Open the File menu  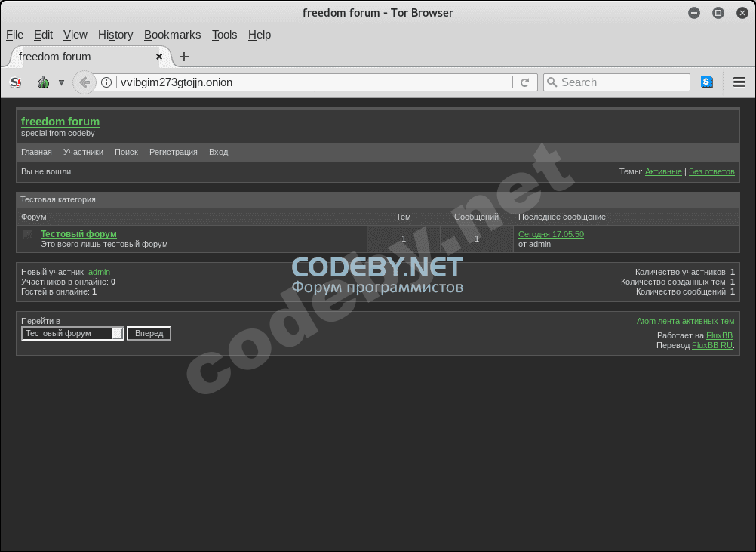click(14, 35)
